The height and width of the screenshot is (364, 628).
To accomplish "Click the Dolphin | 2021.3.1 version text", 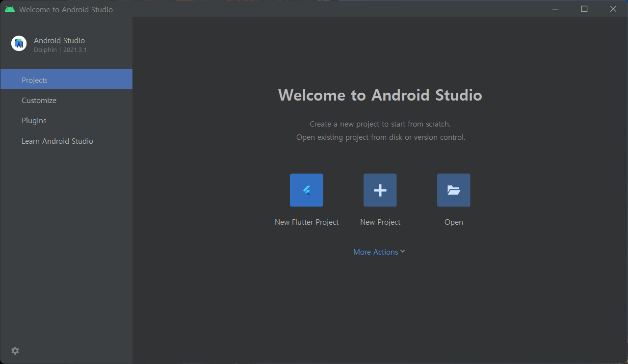I will [60, 50].
